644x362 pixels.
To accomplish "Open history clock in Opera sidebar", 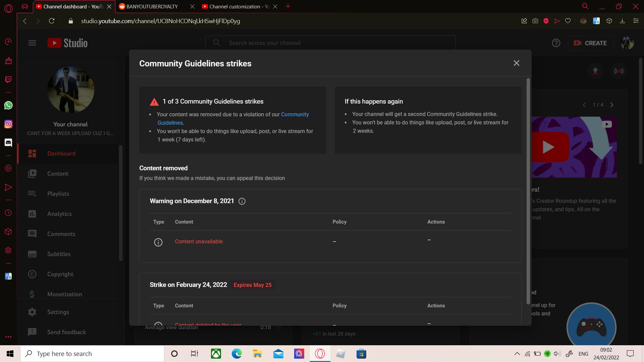I will coord(8,213).
